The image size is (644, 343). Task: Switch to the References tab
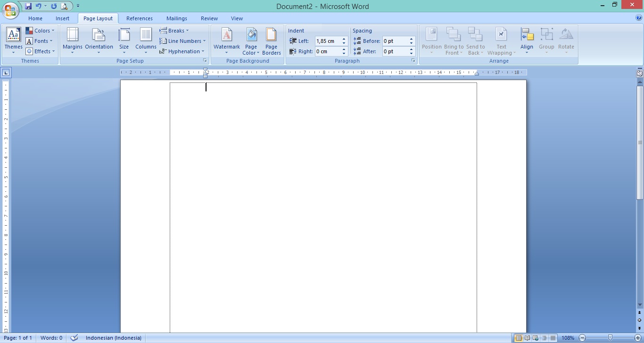(140, 18)
